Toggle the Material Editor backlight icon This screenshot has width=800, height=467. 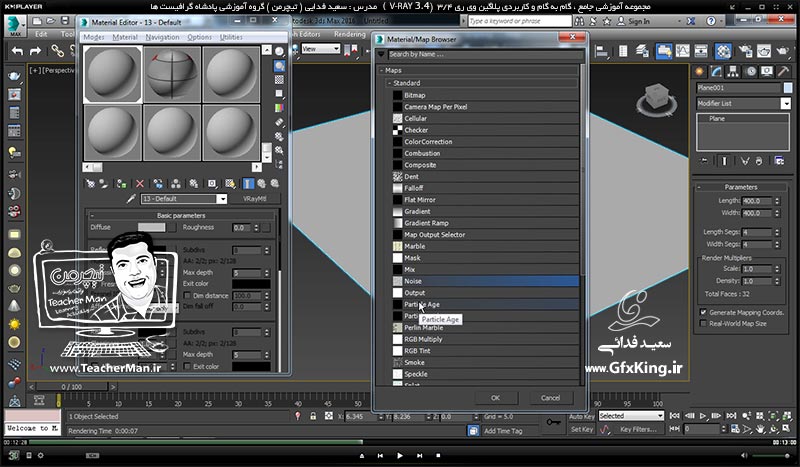click(x=279, y=66)
